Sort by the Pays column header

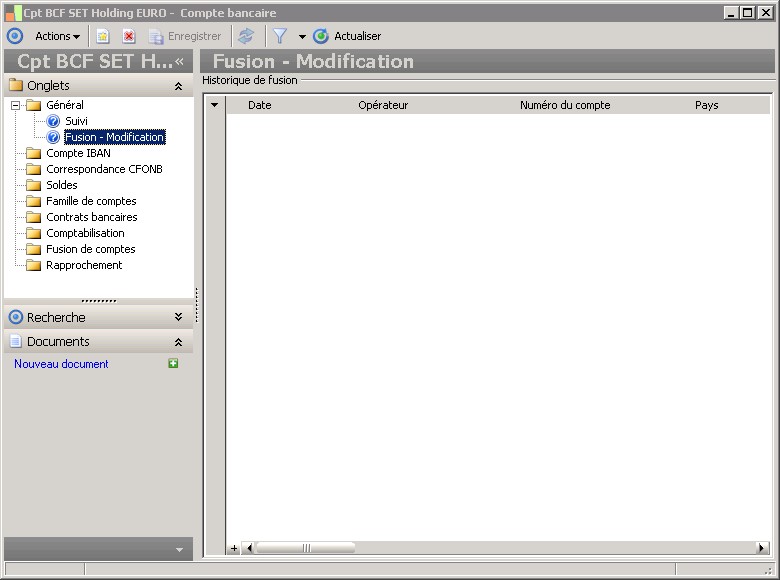point(706,105)
